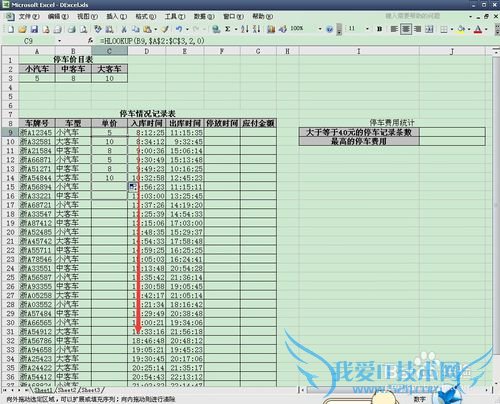Click the formula bar with HLOOKUP formula
The width and height of the screenshot is (500, 404).
click(x=297, y=41)
